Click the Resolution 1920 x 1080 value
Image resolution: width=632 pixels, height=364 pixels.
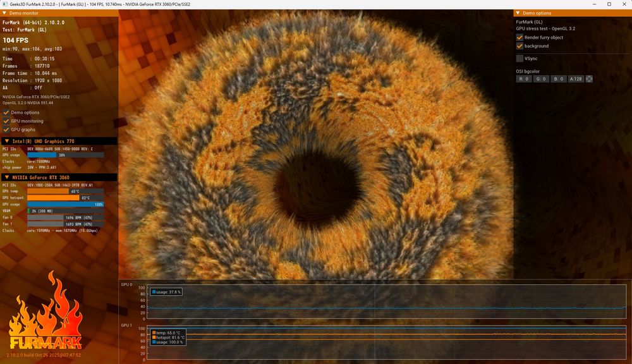tap(49, 81)
